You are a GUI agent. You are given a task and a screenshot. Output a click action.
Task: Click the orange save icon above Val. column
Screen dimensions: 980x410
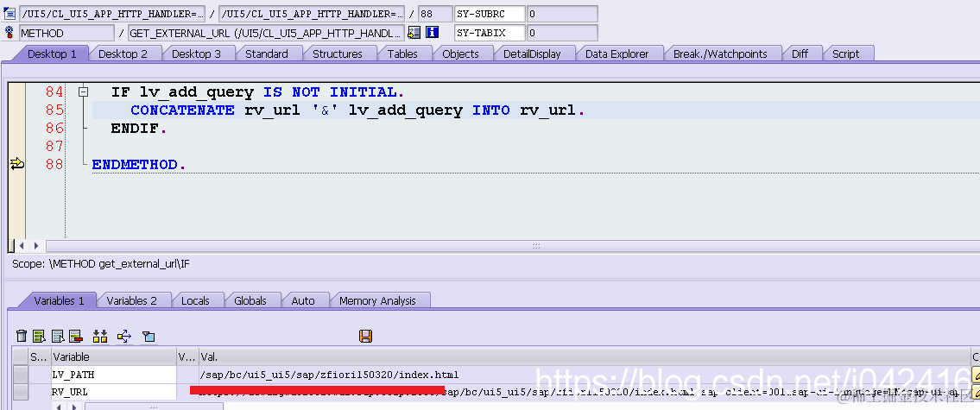point(366,337)
